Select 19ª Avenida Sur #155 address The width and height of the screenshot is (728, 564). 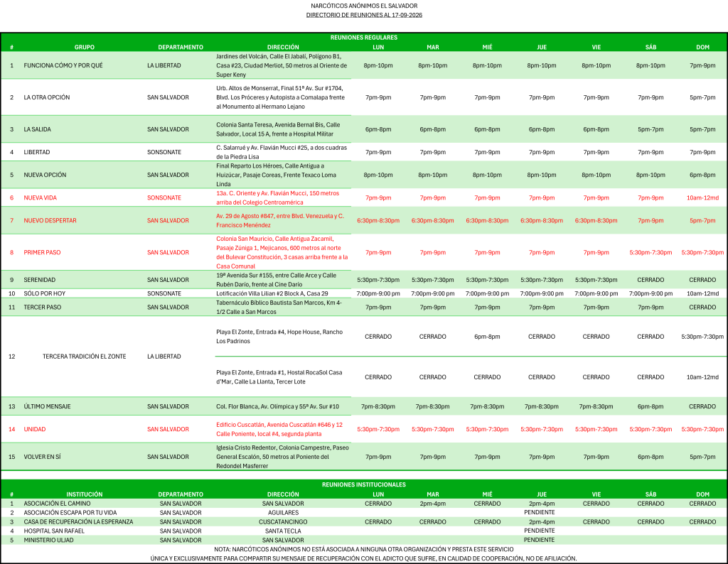click(x=277, y=280)
